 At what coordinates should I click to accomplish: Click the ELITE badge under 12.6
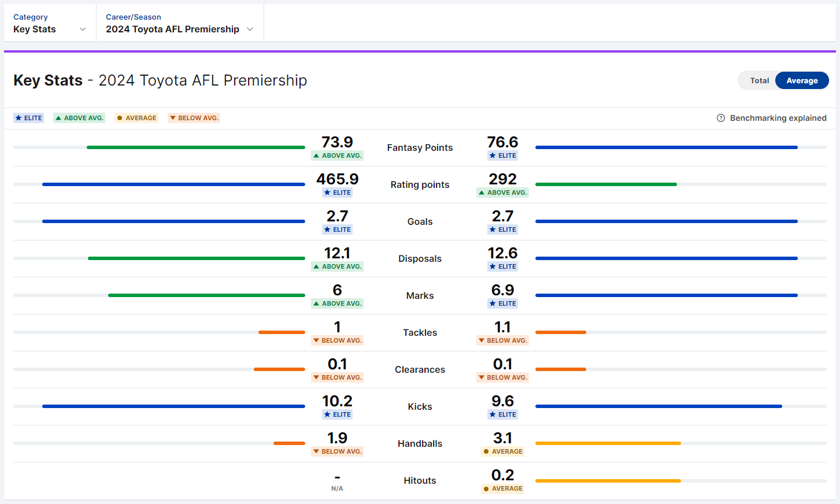point(502,266)
